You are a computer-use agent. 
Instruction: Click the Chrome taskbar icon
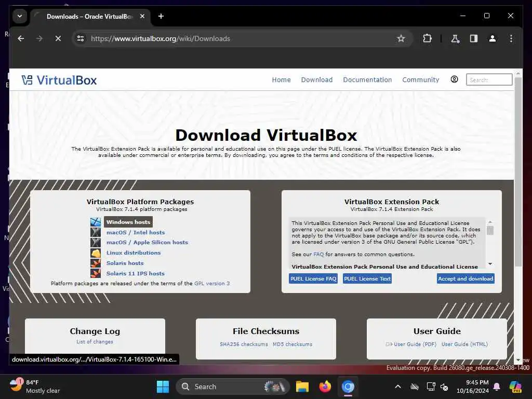(x=348, y=387)
